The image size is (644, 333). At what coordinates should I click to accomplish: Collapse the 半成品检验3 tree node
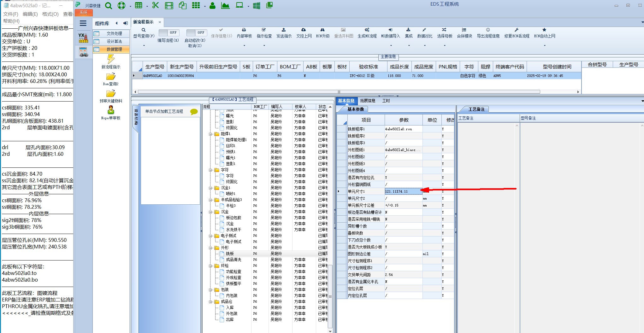tap(210, 200)
